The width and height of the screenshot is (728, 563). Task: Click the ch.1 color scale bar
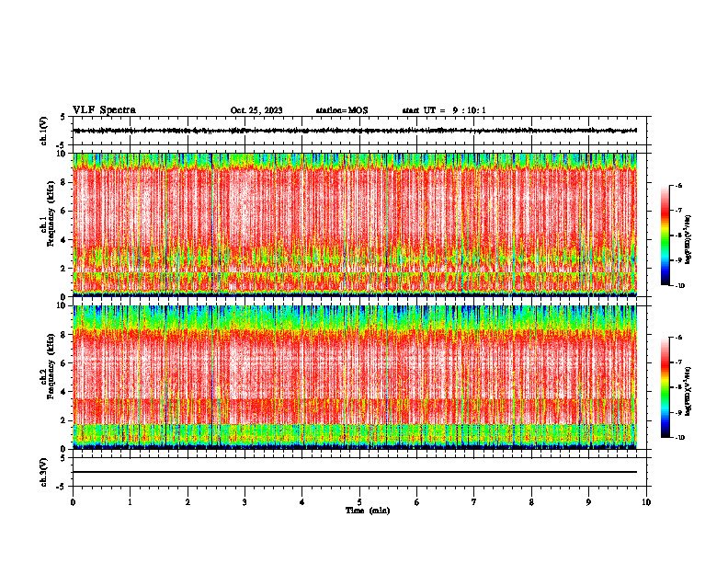click(x=665, y=236)
